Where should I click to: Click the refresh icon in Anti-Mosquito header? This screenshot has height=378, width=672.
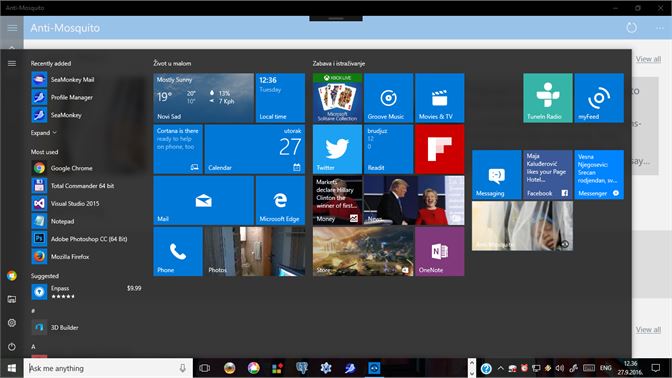[631, 28]
